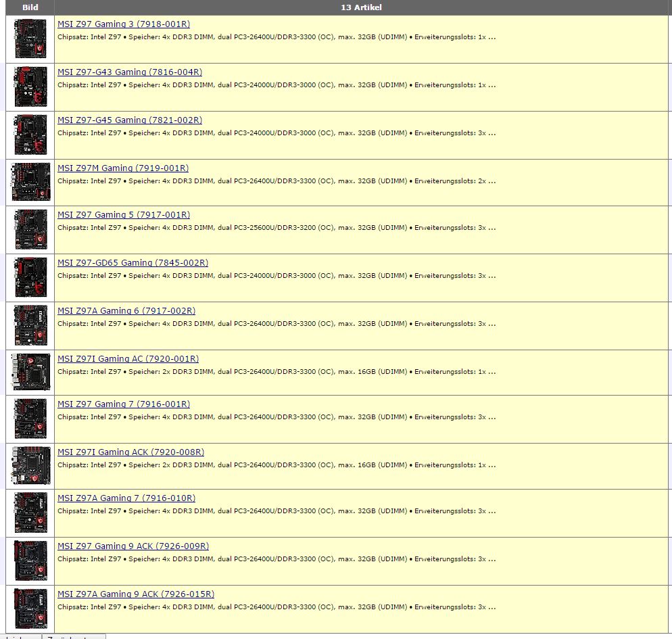Click spec text under MSI Z97I Gaming ACK
672x639 pixels.
coord(277,465)
